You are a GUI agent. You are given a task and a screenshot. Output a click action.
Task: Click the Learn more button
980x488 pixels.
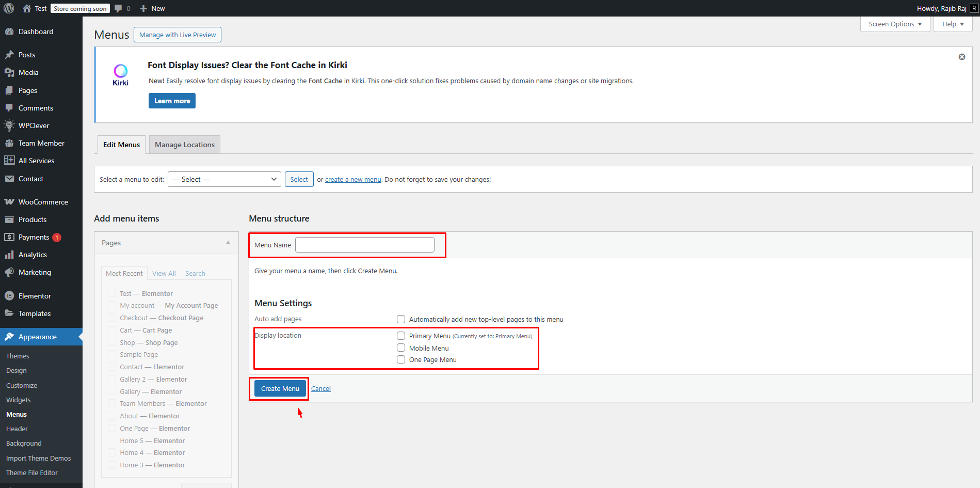pos(172,101)
